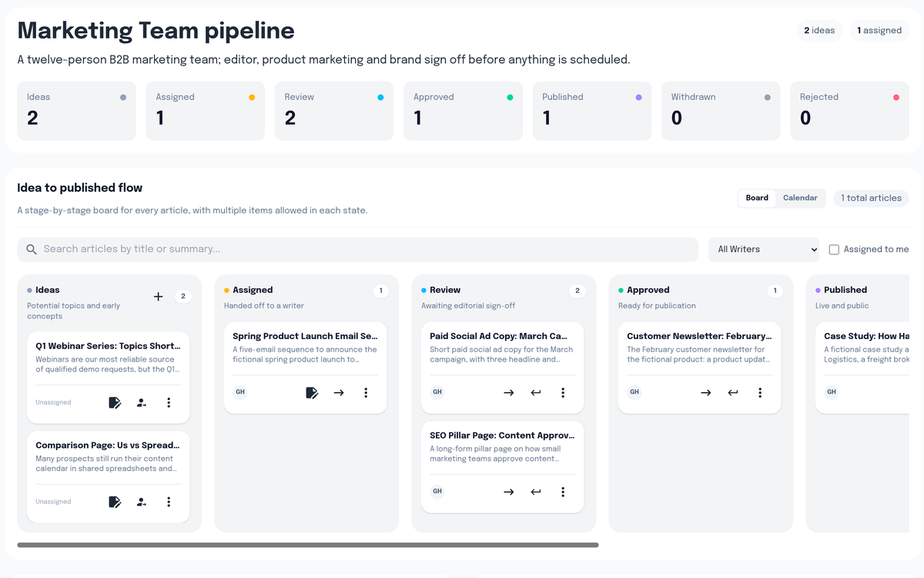Open more options for Spring Product Launch

(x=366, y=392)
